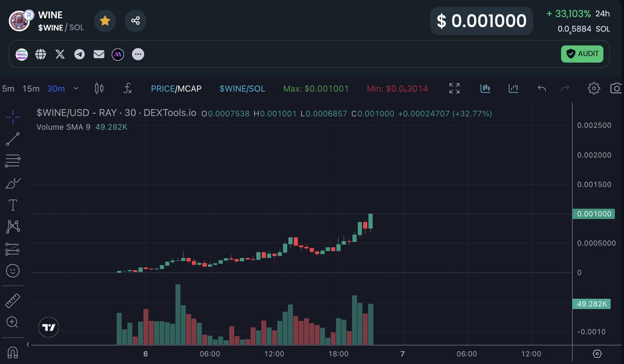Collapse the left drawing toolbar arrow
This screenshot has height=364, width=624.
pyautogui.click(x=28, y=344)
